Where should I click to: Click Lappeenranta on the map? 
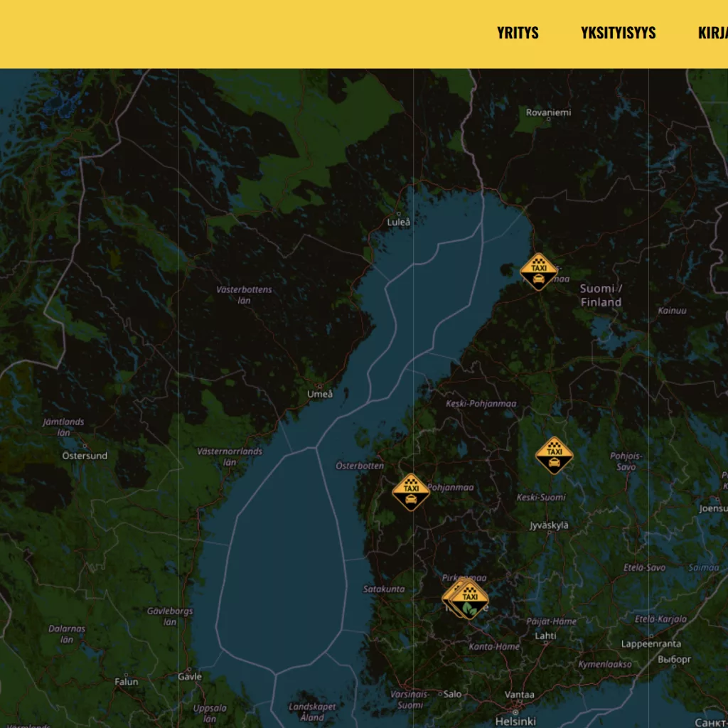tap(651, 644)
